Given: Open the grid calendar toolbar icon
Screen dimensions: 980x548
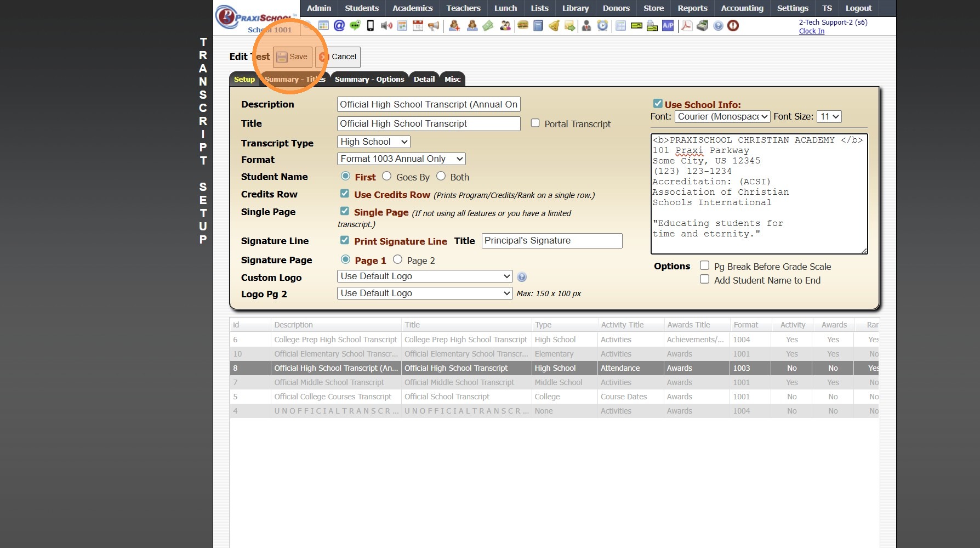Looking at the screenshot, I should click(323, 26).
